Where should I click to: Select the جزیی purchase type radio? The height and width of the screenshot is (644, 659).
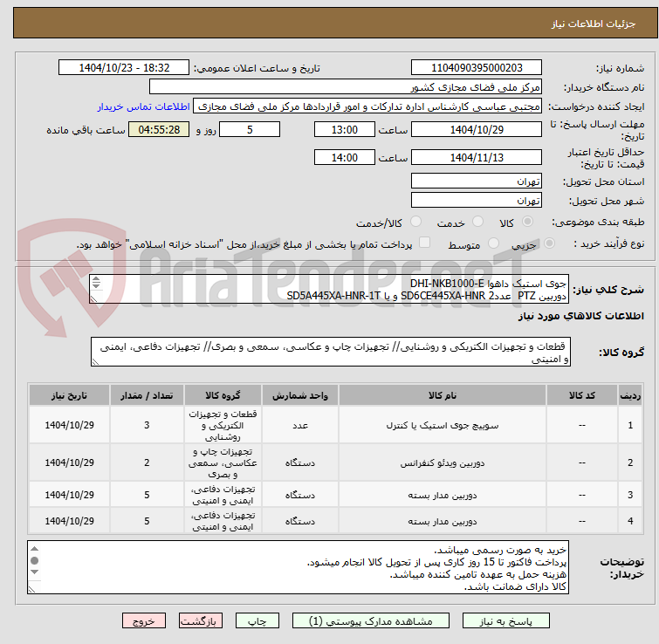click(549, 243)
